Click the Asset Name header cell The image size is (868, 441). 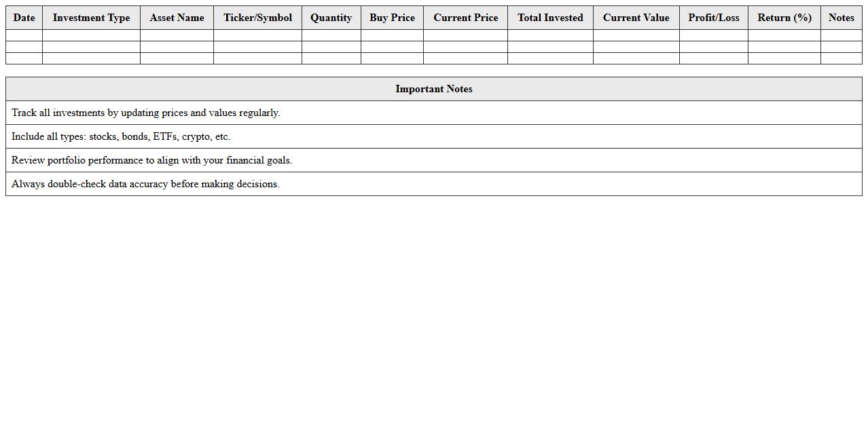177,18
